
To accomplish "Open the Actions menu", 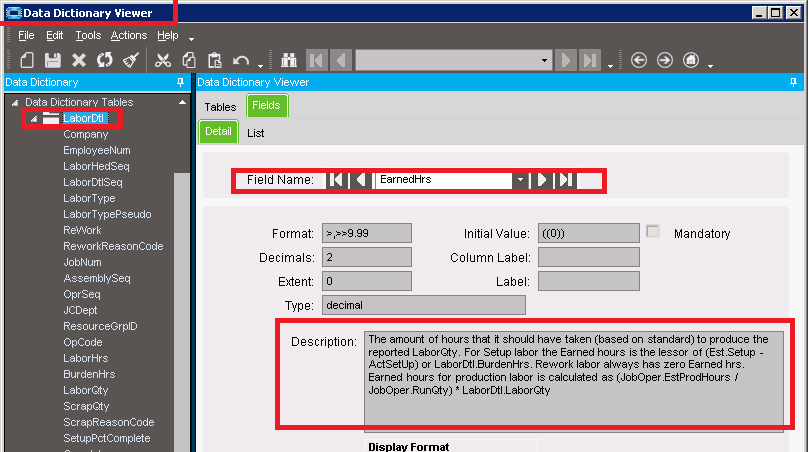I will click(129, 36).
